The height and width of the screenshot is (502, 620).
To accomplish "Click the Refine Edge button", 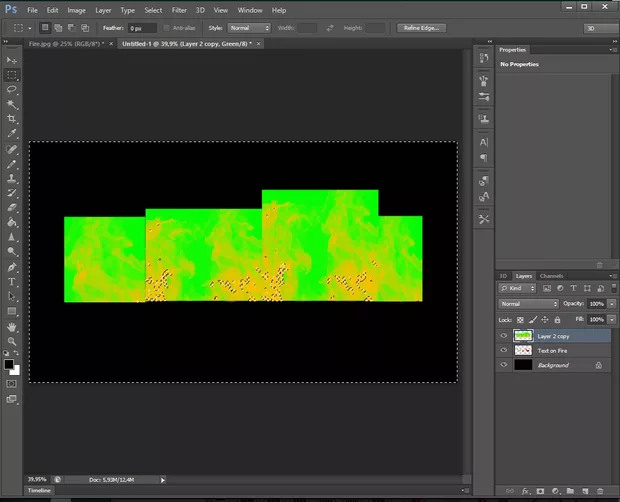I will [x=421, y=27].
